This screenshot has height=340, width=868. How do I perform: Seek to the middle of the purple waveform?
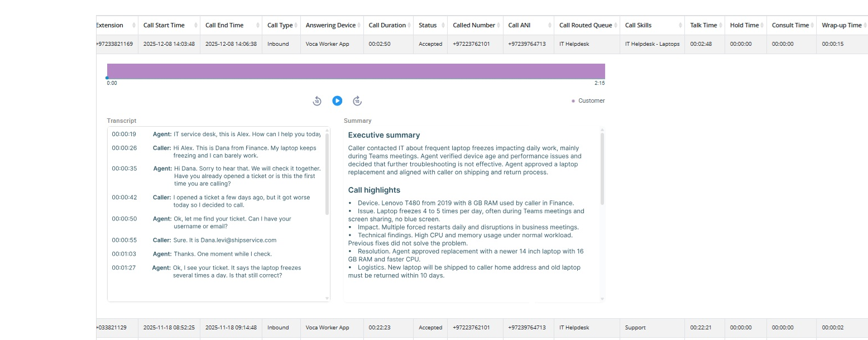pyautogui.click(x=356, y=71)
